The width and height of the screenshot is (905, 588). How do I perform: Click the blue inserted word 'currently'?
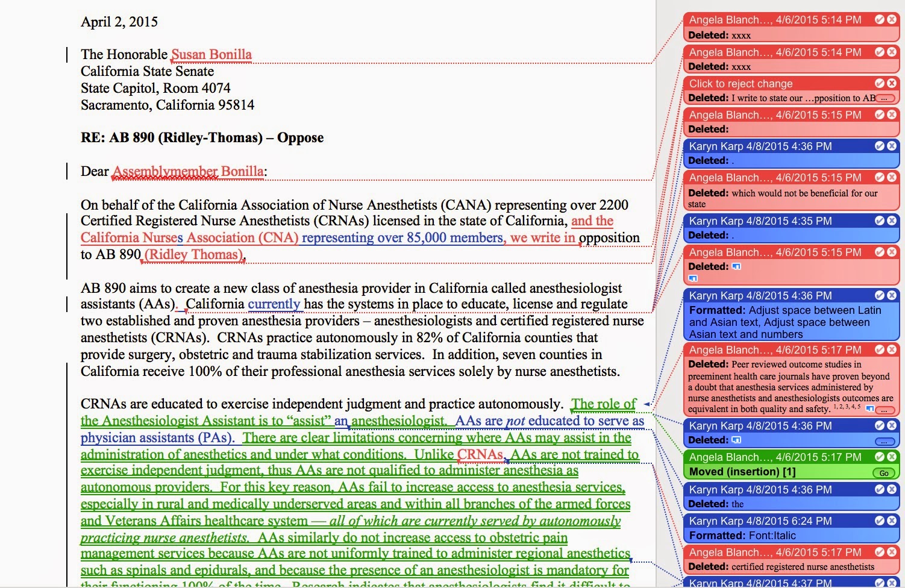(274, 304)
